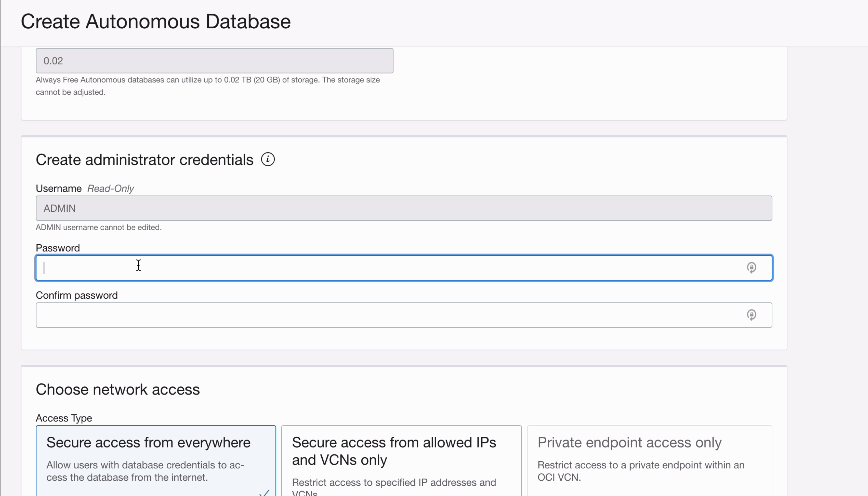Click the disabled 0.02 storage field

(x=214, y=61)
